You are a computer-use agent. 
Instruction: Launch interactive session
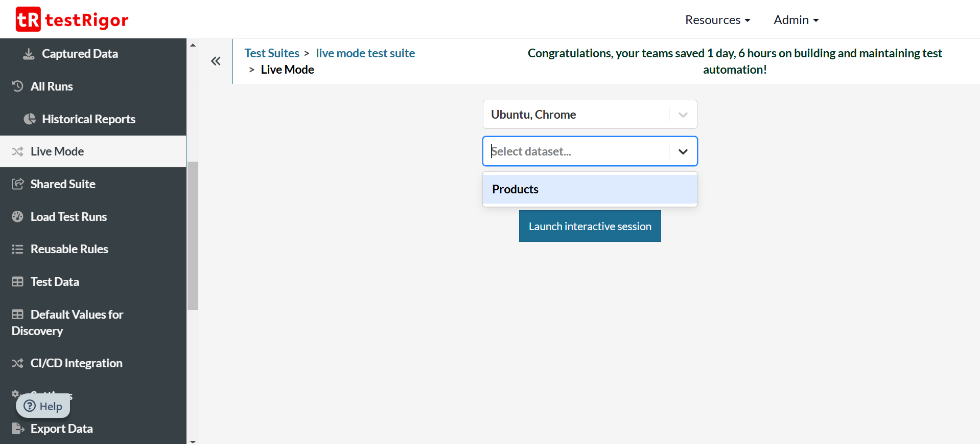pos(590,226)
